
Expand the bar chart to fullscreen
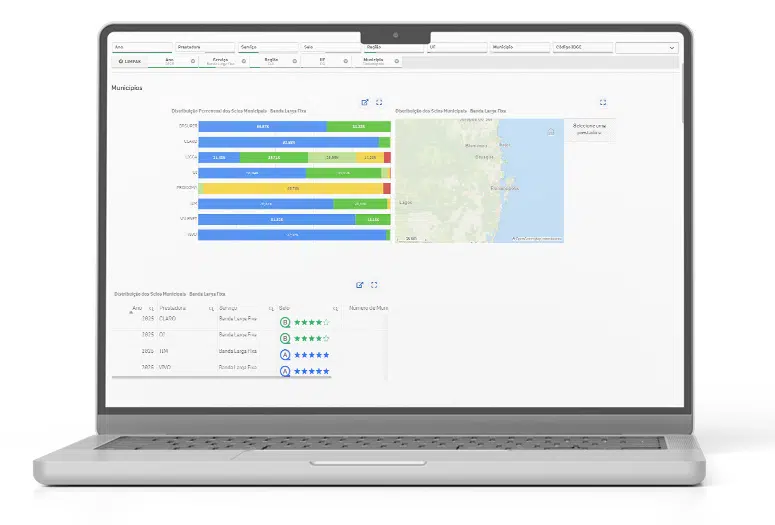[x=380, y=102]
